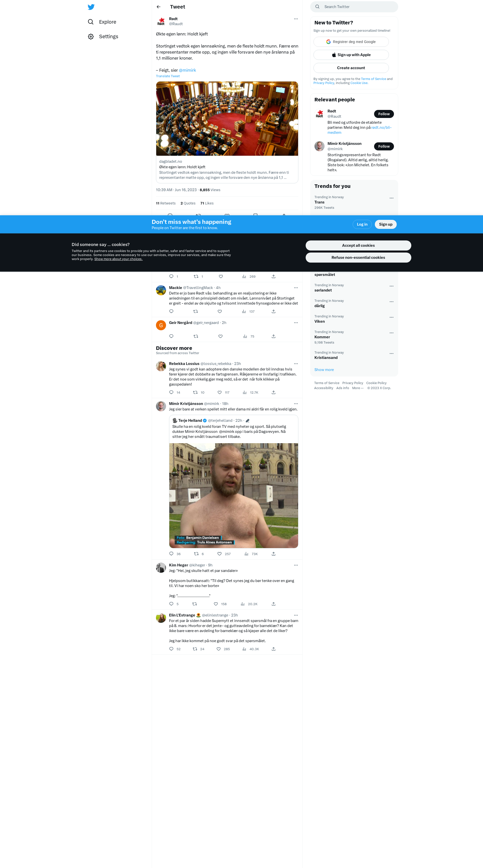Like Elin L'Estrange's tweet
Image resolution: width=483 pixels, height=868 pixels.
218,649
